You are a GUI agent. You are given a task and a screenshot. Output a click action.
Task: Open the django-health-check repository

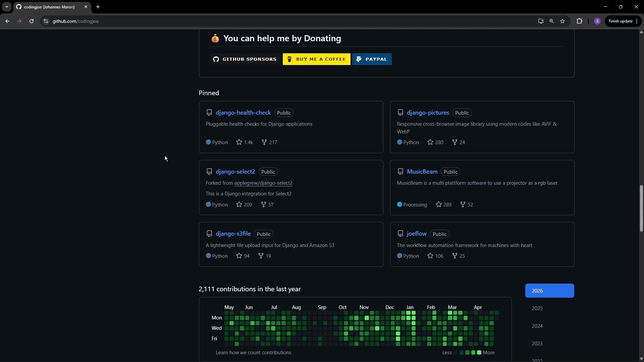[243, 113]
